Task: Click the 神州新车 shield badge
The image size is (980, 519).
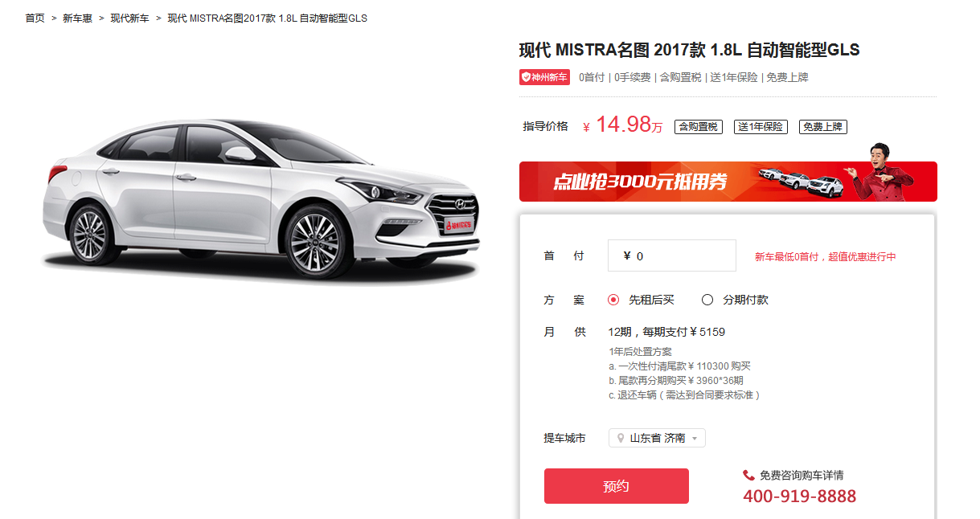Action: pos(544,77)
